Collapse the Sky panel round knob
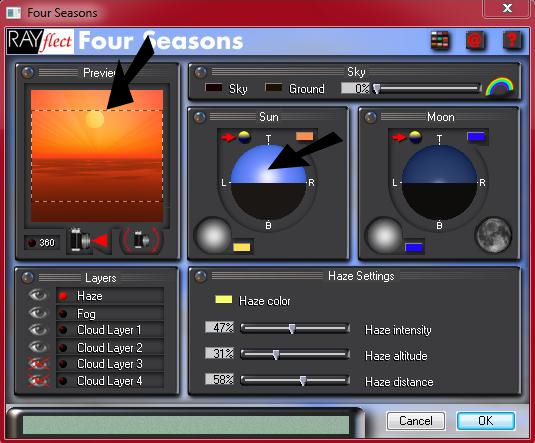 click(200, 72)
